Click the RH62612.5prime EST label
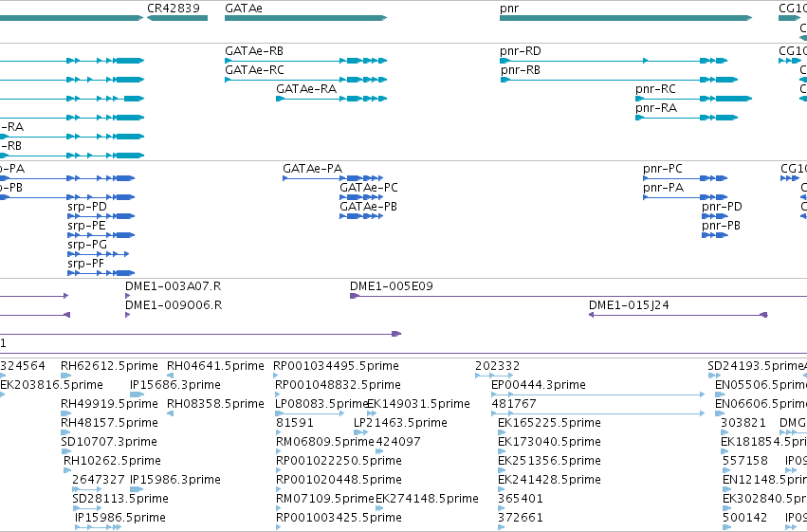Screen dimensions: 807x532 click(109, 366)
